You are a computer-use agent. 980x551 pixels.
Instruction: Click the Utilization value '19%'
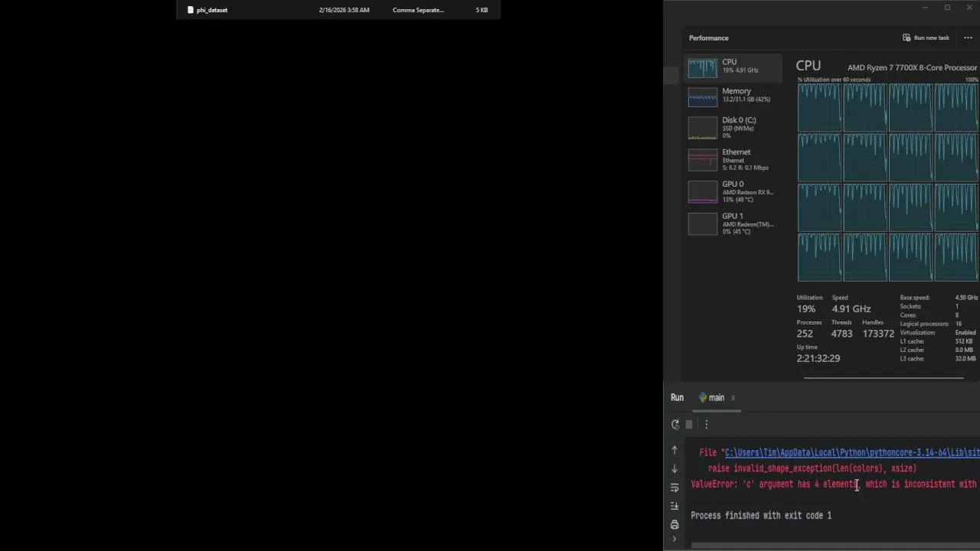806,309
